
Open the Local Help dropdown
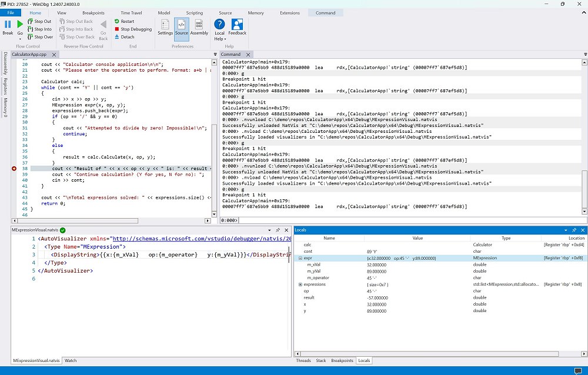(x=220, y=29)
